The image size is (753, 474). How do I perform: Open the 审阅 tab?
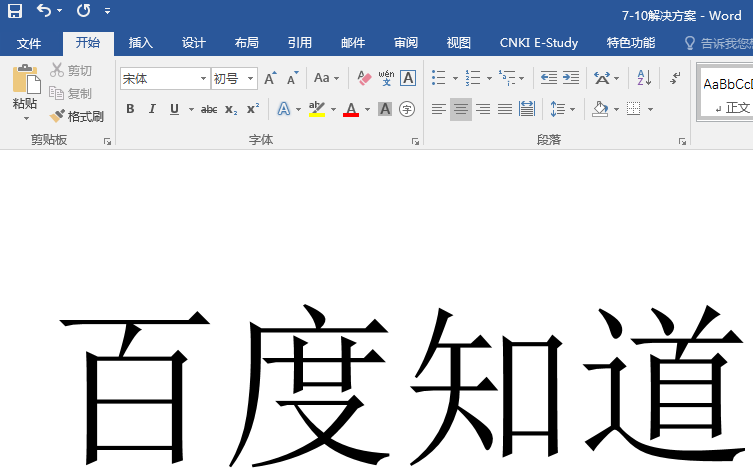(x=406, y=43)
